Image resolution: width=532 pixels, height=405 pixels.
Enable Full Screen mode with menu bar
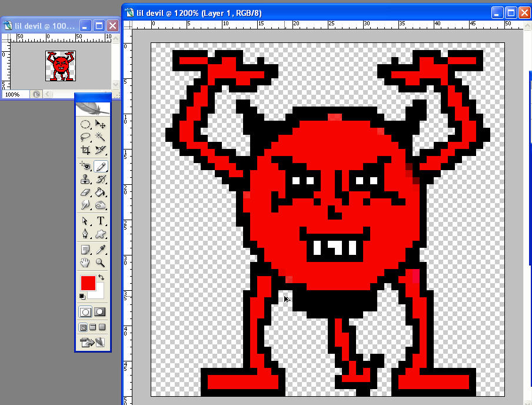click(x=92, y=327)
